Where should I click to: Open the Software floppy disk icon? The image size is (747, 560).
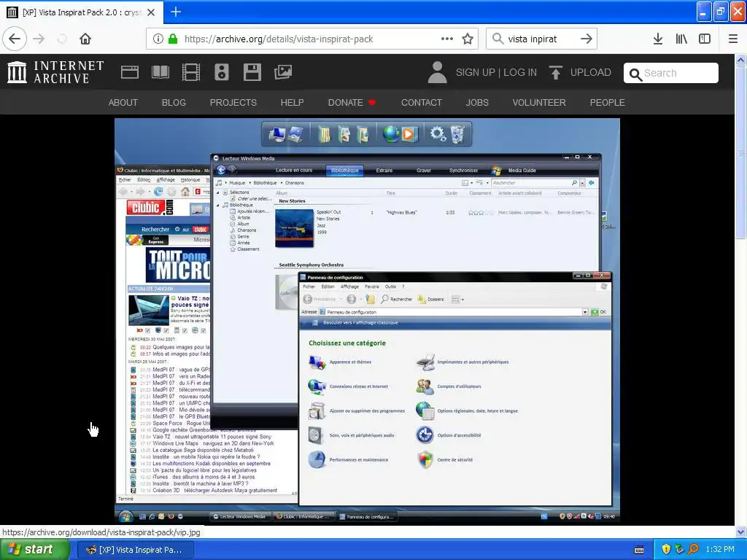[x=252, y=72]
